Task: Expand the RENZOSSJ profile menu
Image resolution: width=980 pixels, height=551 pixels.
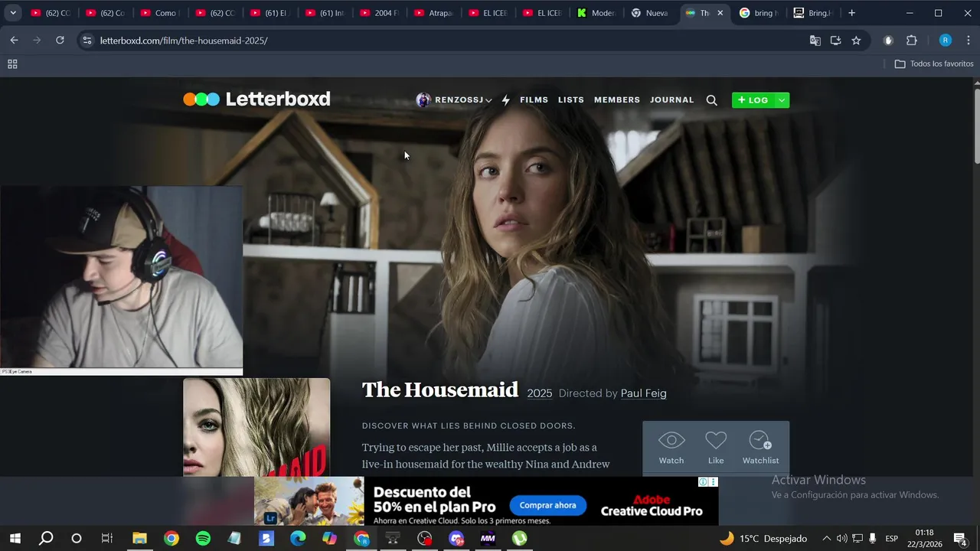Action: pyautogui.click(x=454, y=100)
